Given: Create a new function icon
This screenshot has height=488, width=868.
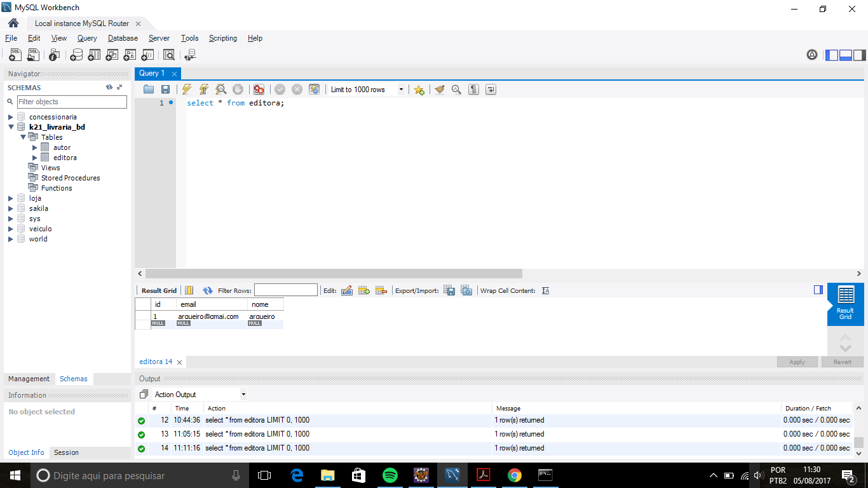Looking at the screenshot, I should coord(147,55).
